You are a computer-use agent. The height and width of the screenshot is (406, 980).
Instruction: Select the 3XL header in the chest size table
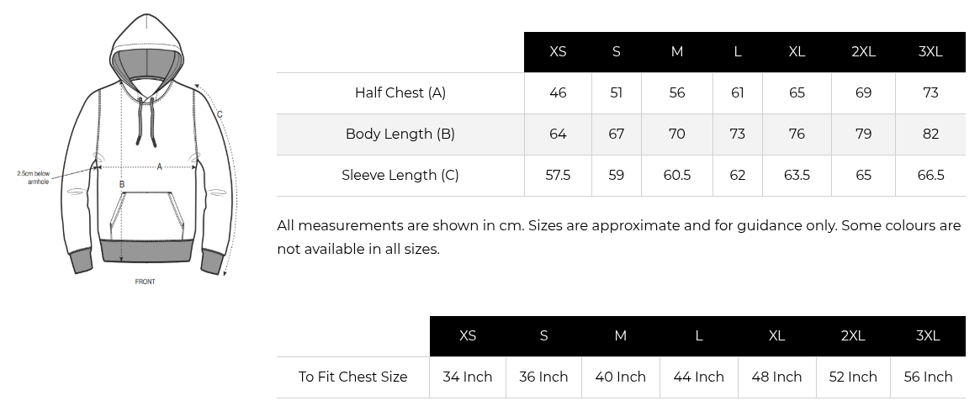pyautogui.click(x=928, y=336)
